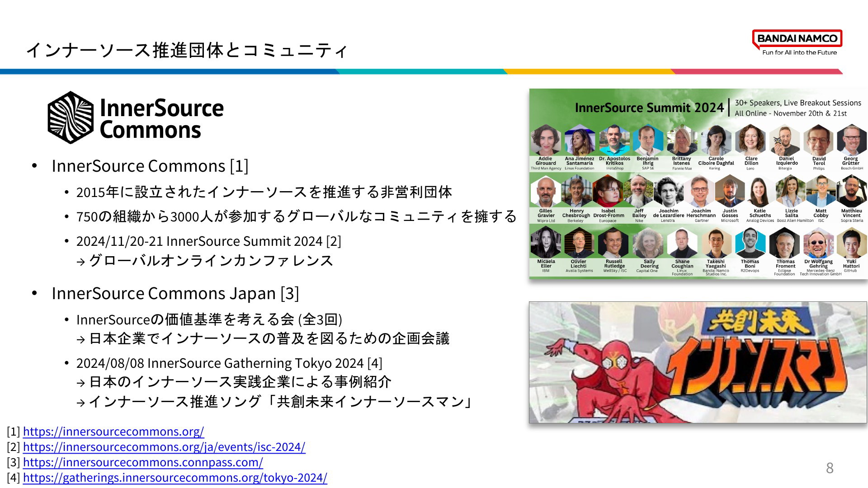The height and width of the screenshot is (488, 868).
Task: Open the isc-2024 events link
Action: [164, 447]
